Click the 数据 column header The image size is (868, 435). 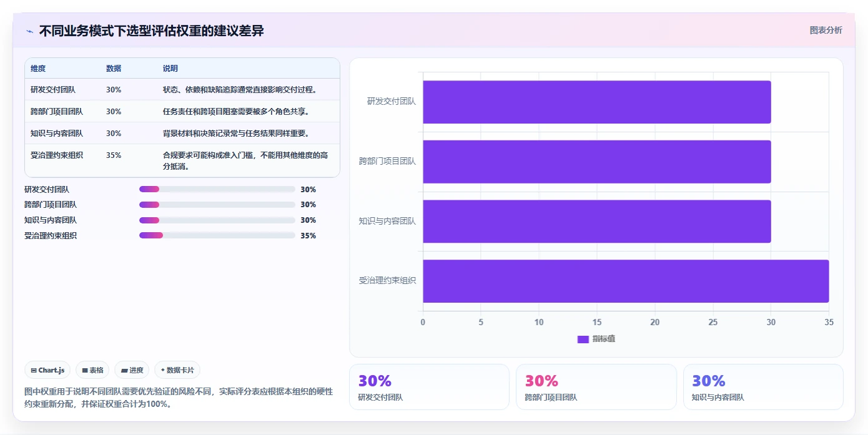[114, 69]
